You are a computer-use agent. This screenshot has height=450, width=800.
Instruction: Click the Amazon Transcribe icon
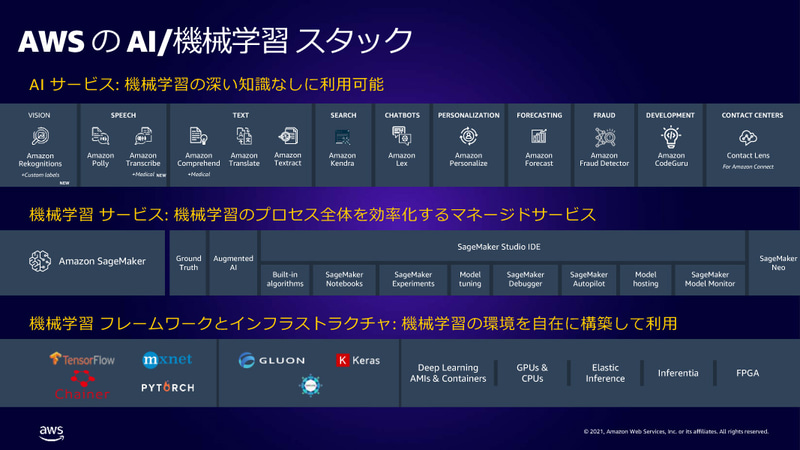(x=143, y=136)
